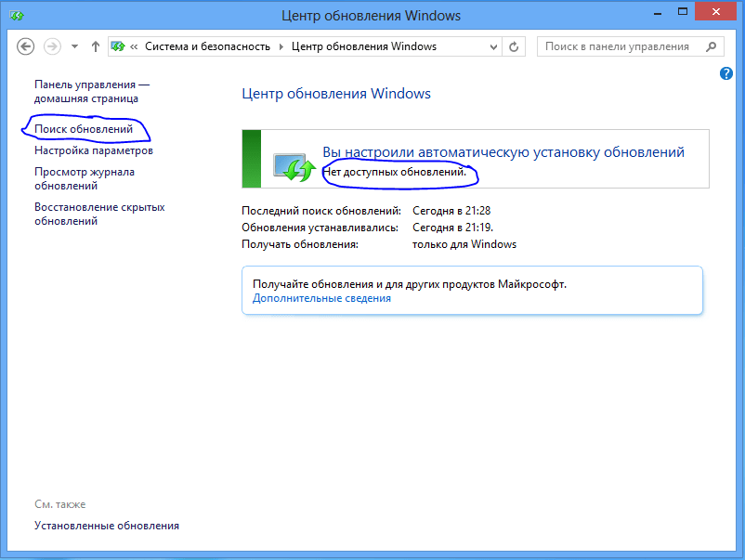Screen dimensions: 745x560
Task: Click the 'См. также' heading
Action: (x=59, y=504)
